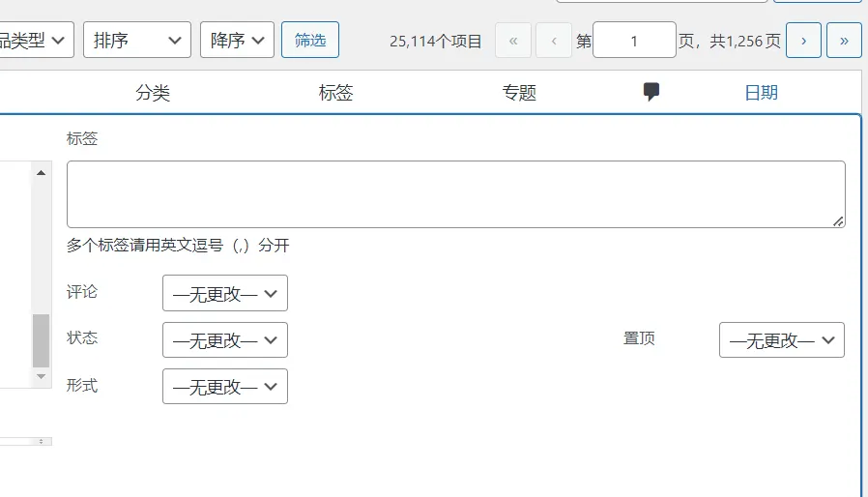Open the 置顶 sticky dropdown

782,339
